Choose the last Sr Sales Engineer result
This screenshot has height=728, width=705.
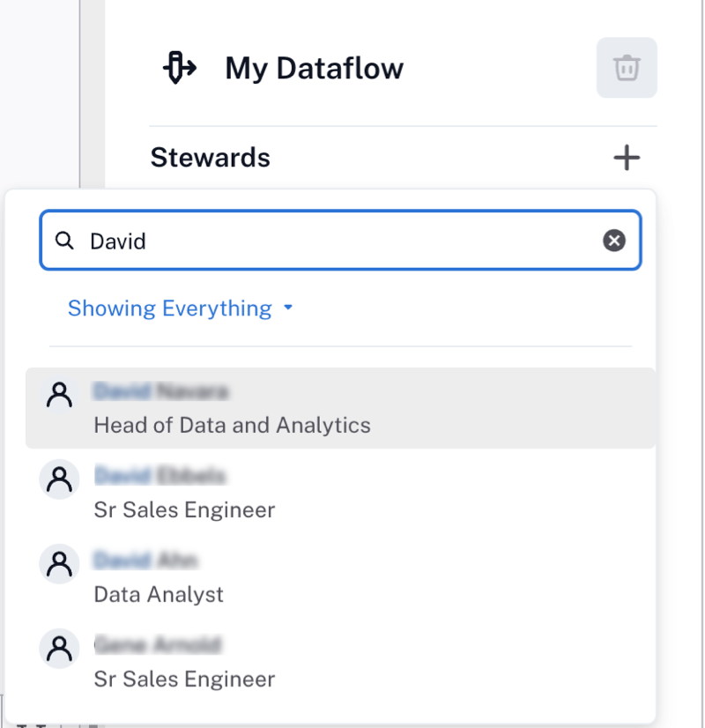coord(340,662)
